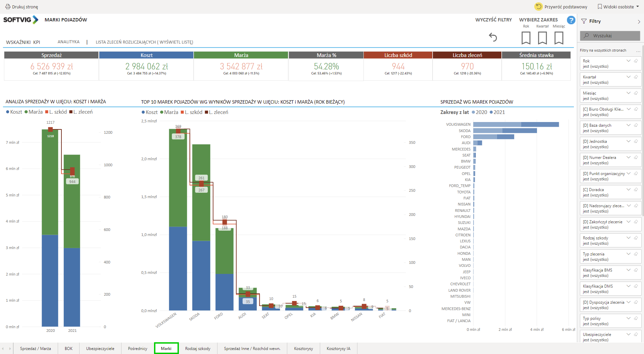Click the Rok bookmark icon
Viewport: 644px width, 354px height.
(526, 38)
